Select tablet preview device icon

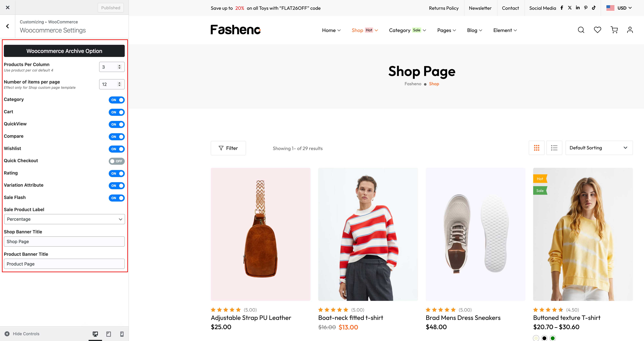[x=108, y=334]
